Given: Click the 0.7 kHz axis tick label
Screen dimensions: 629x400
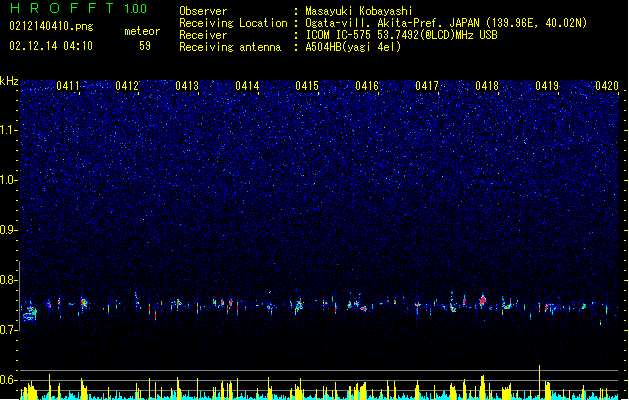Looking at the screenshot, I should (8, 330).
